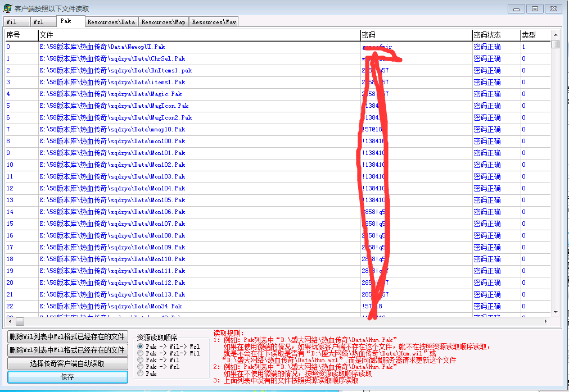Click the 类型 column header
Viewport: 569px width, 392px height.
coord(536,35)
